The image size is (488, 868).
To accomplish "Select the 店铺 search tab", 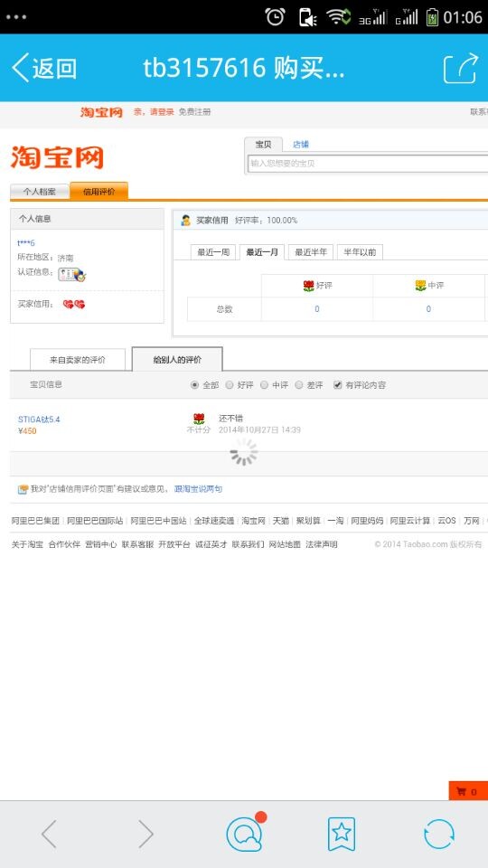I will click(301, 145).
